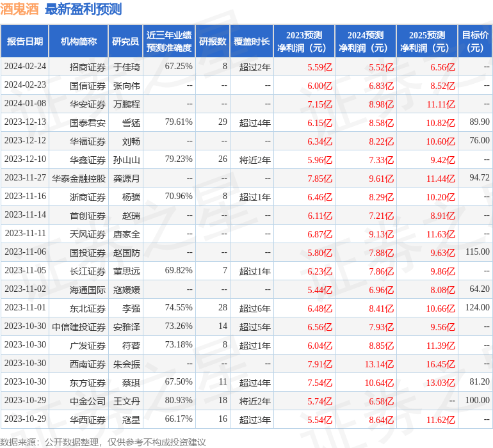Click the 13.14亿 profit value
This screenshot has height=448, width=493.
(x=379, y=364)
